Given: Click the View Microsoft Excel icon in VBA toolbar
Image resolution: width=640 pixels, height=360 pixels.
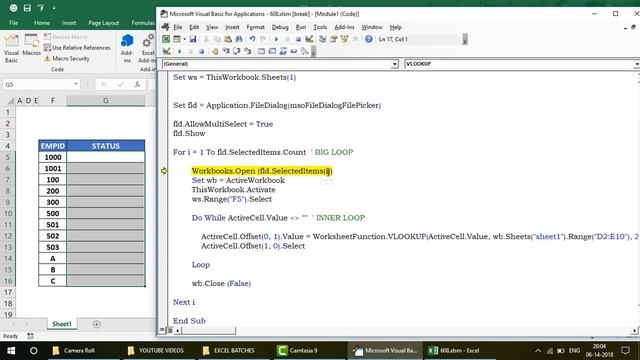Looking at the screenshot, I should 166,39.
